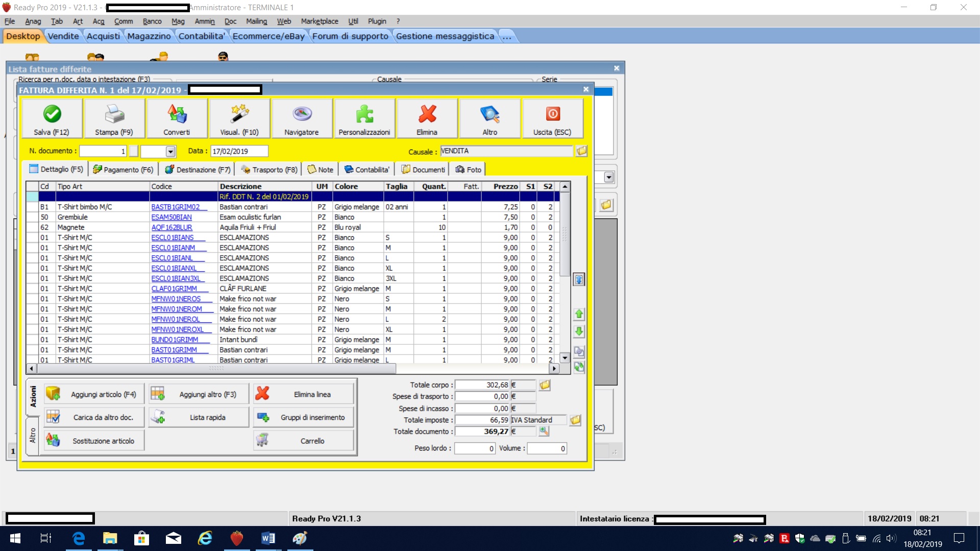
Task: Switch to Magazzino top tab
Action: (x=149, y=36)
